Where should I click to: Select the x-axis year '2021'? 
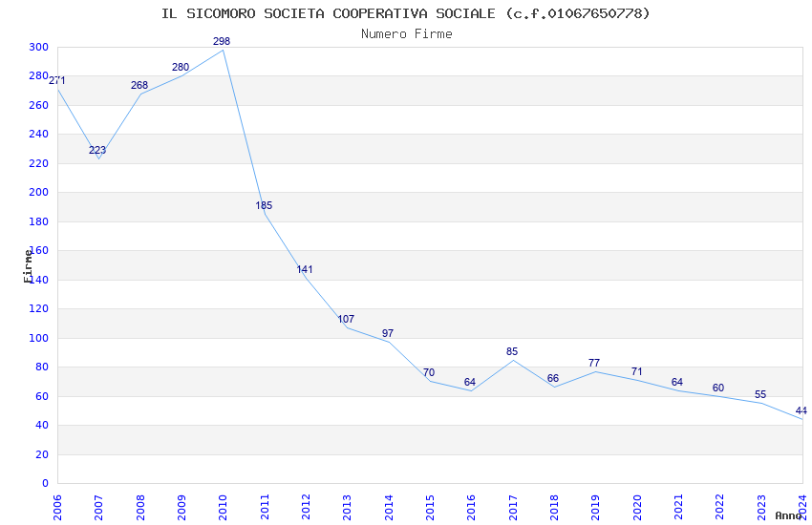[679, 508]
